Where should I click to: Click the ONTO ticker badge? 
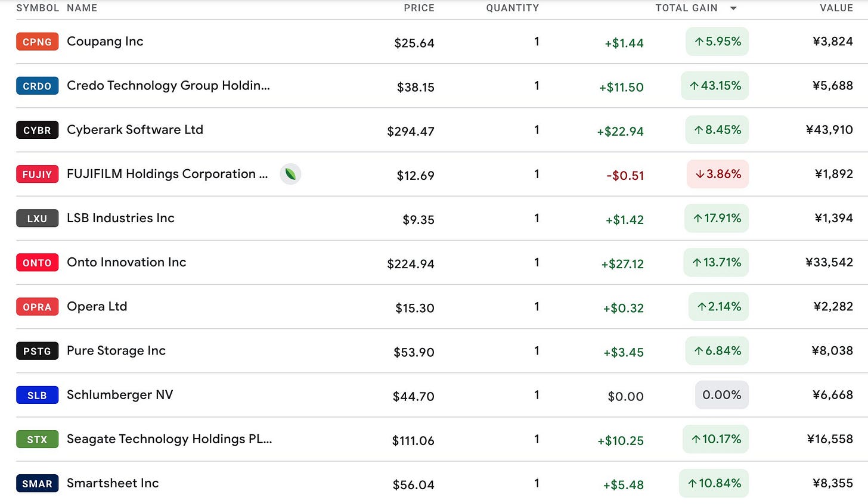[x=37, y=262]
